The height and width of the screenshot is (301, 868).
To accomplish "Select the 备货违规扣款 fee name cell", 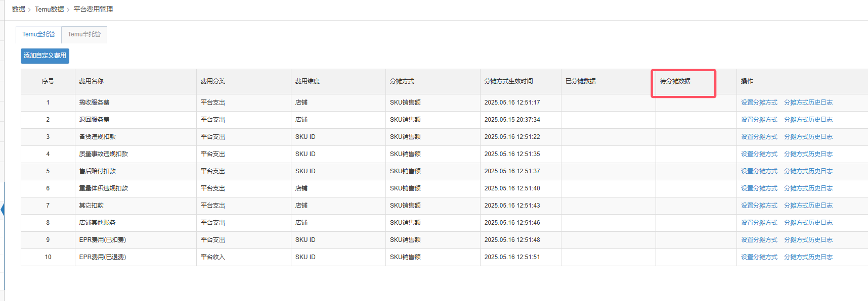I will [x=136, y=137].
